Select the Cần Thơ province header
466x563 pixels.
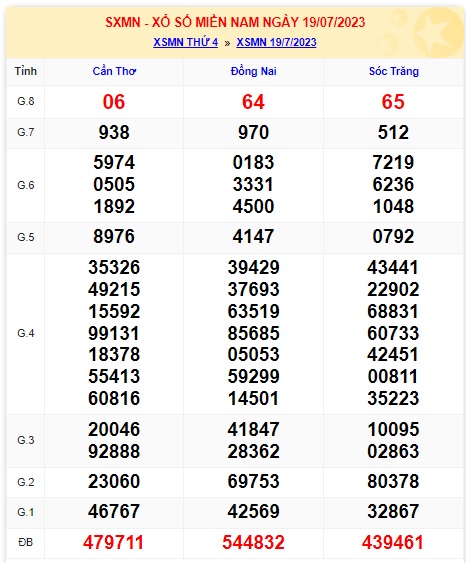pos(114,71)
